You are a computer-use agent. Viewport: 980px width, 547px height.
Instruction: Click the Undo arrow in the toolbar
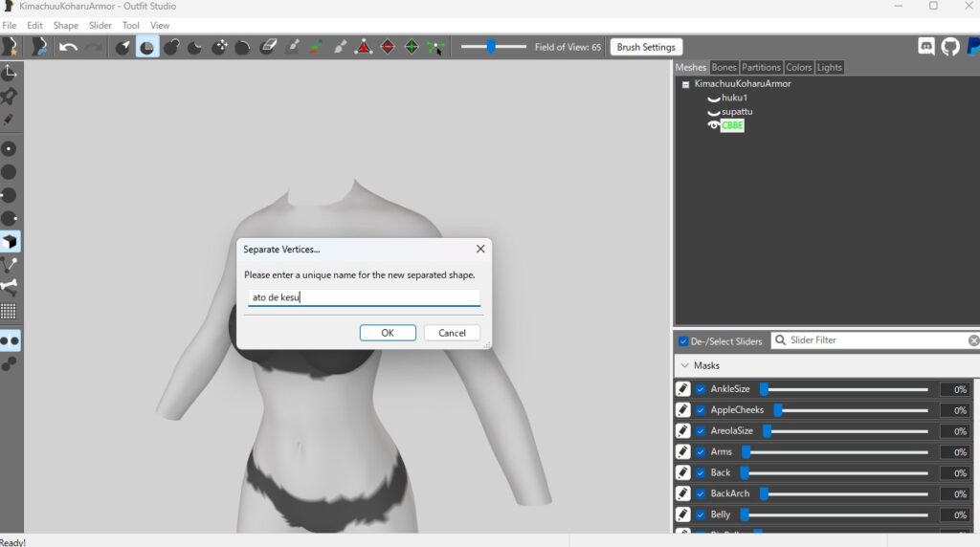click(x=68, y=47)
